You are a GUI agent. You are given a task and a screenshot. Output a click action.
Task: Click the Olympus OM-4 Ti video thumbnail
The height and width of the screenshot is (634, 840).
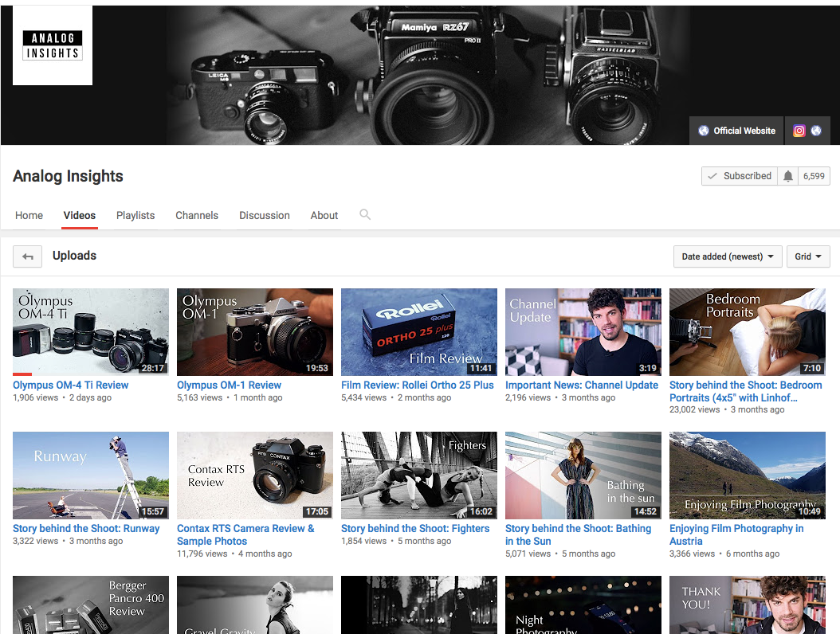pyautogui.click(x=91, y=332)
